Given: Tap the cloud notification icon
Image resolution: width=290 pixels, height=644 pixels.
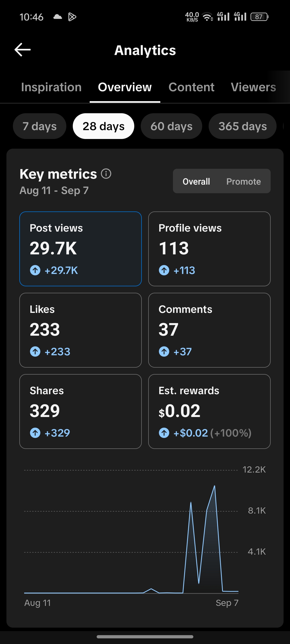Looking at the screenshot, I should pos(57,17).
